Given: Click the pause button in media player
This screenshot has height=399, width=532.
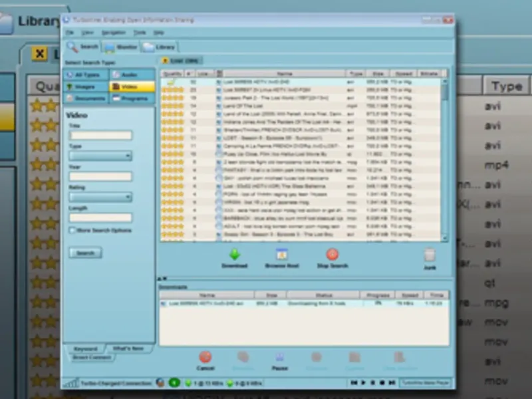Looking at the screenshot, I should click(x=372, y=383).
